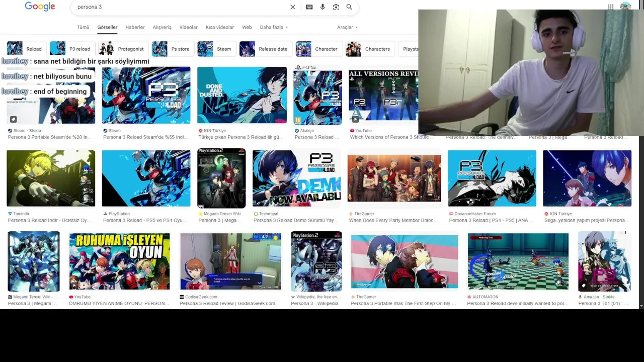Open the Akakçe PS5 cover image

318,95
